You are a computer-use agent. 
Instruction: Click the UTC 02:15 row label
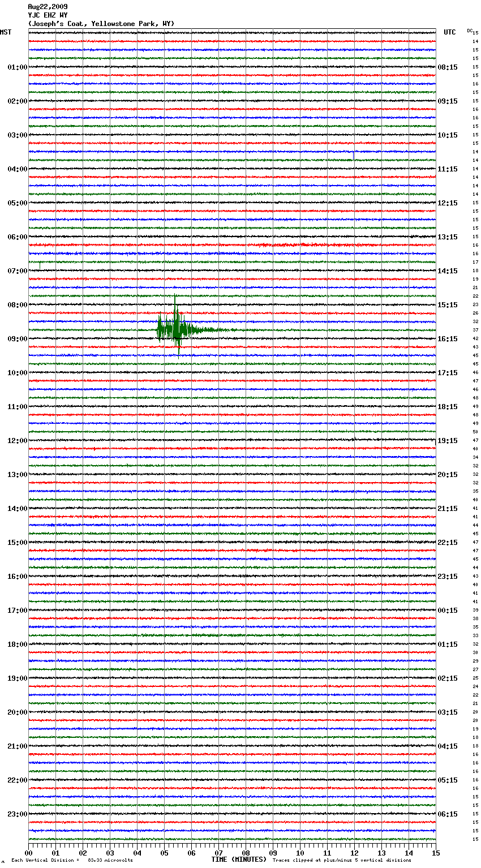[448, 678]
